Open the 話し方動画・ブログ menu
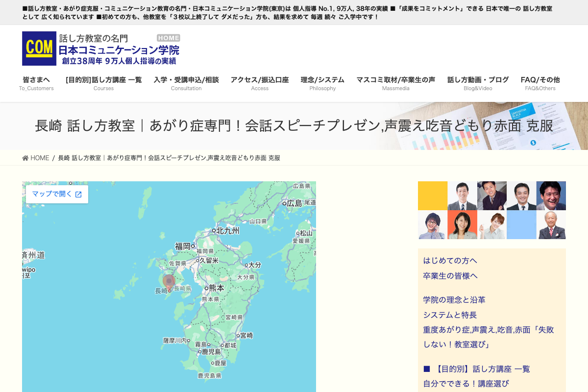588x392 pixels. [x=478, y=83]
